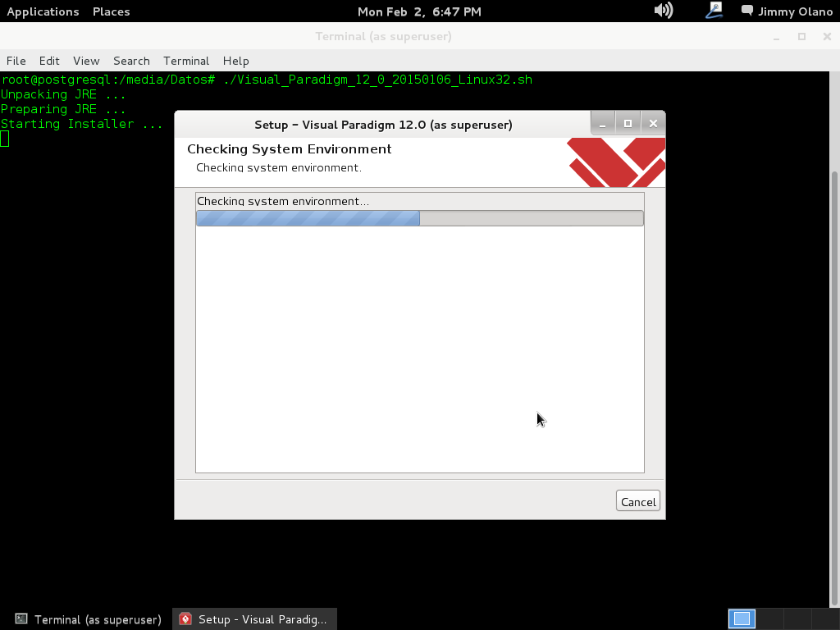Maximize the Setup dialog window
This screenshot has height=630, width=840.
click(628, 124)
